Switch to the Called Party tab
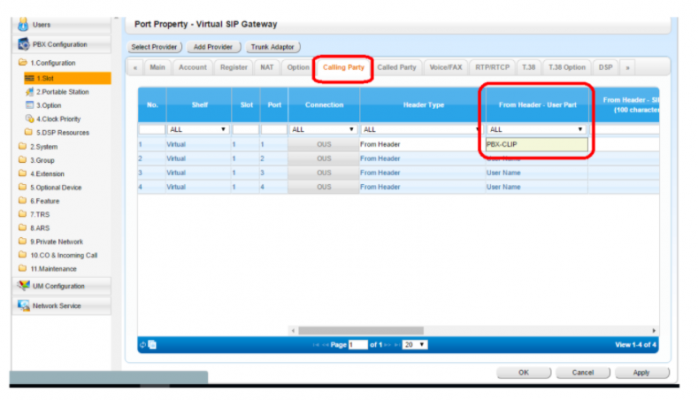This screenshot has width=698, height=400. click(397, 67)
